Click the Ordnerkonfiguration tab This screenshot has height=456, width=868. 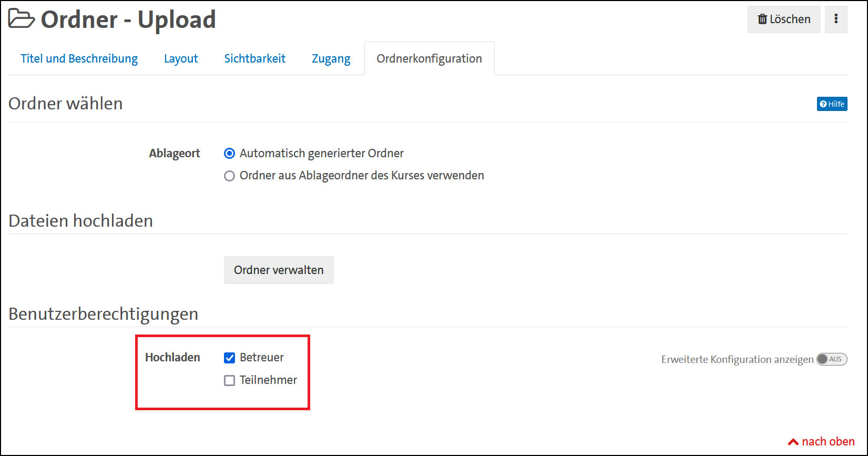[429, 58]
